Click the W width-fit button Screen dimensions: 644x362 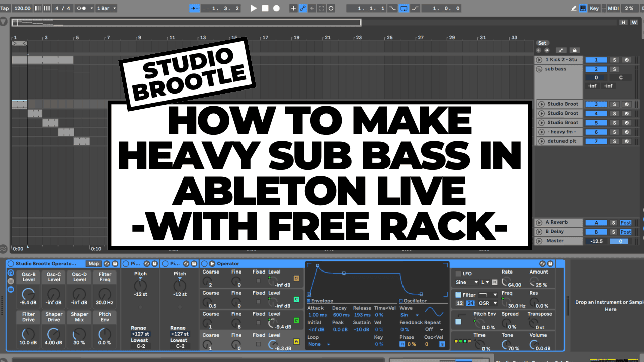pos(633,22)
